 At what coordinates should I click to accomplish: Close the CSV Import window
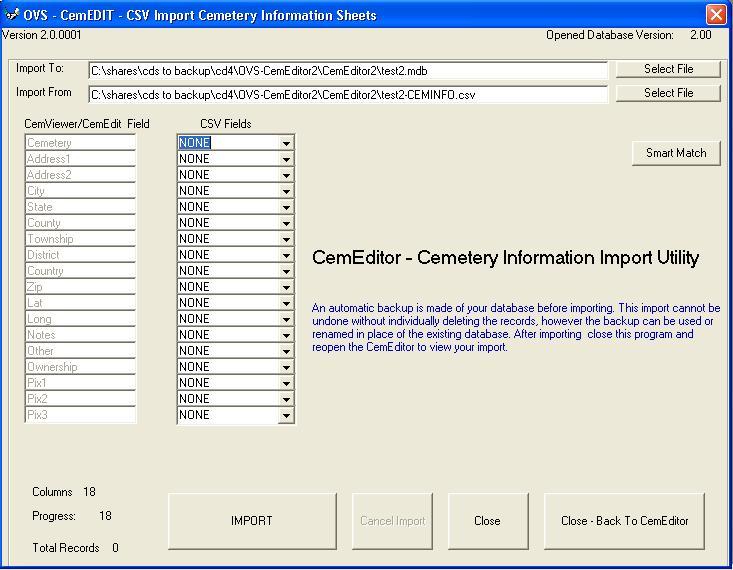[x=716, y=14]
